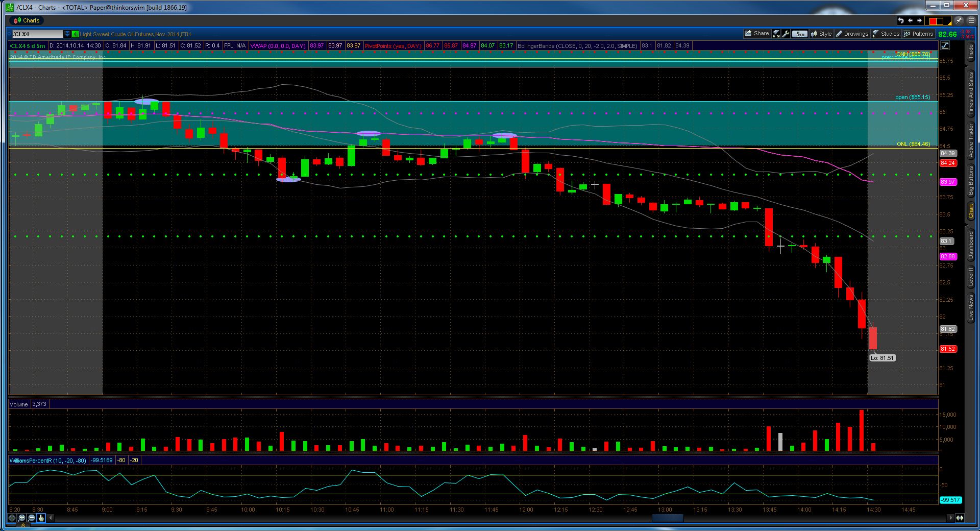
Task: Open the Big Buttons side tab
Action: pyautogui.click(x=971, y=180)
